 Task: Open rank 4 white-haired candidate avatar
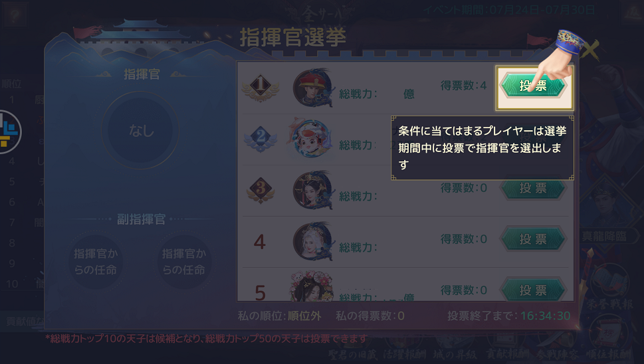[314, 241]
